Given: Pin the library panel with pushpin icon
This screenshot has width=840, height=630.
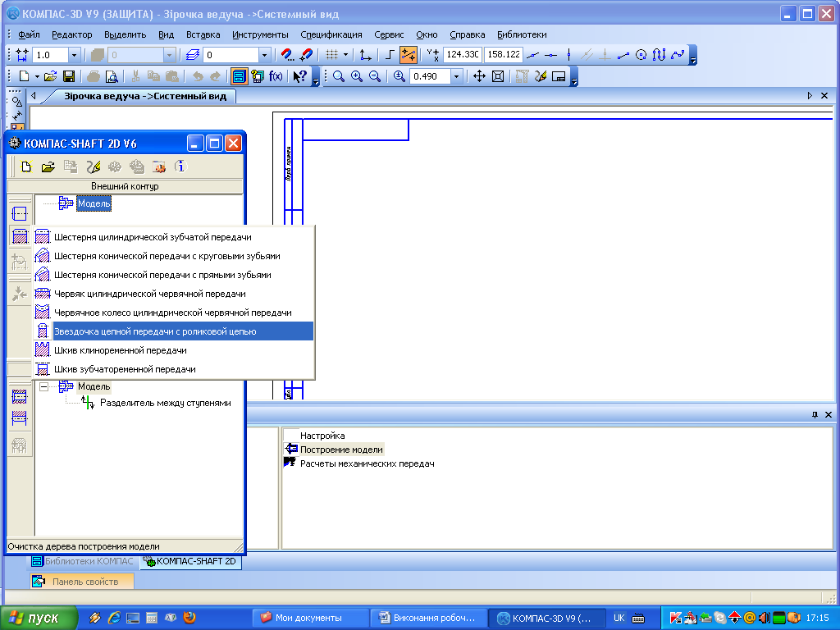Looking at the screenshot, I should click(x=815, y=414).
